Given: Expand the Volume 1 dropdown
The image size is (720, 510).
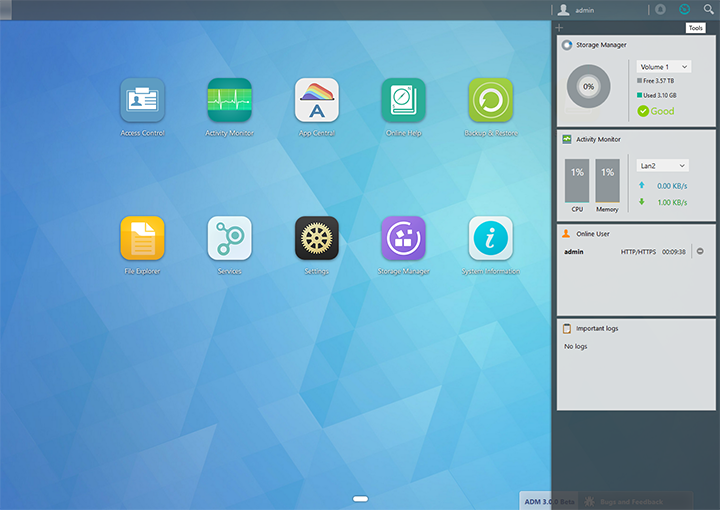Looking at the screenshot, I should 664,66.
